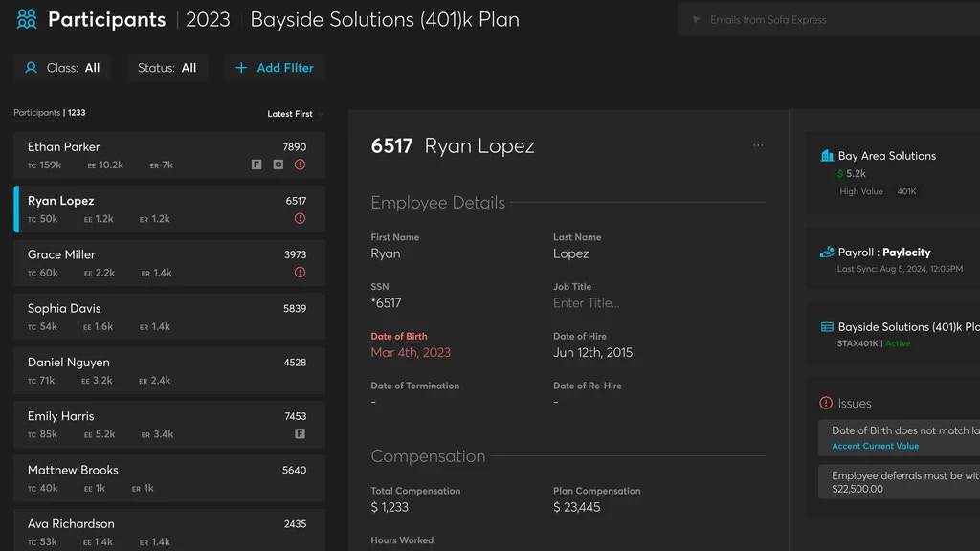Follow the Accent Current Value link
The height and width of the screenshot is (551, 980).
875,446
